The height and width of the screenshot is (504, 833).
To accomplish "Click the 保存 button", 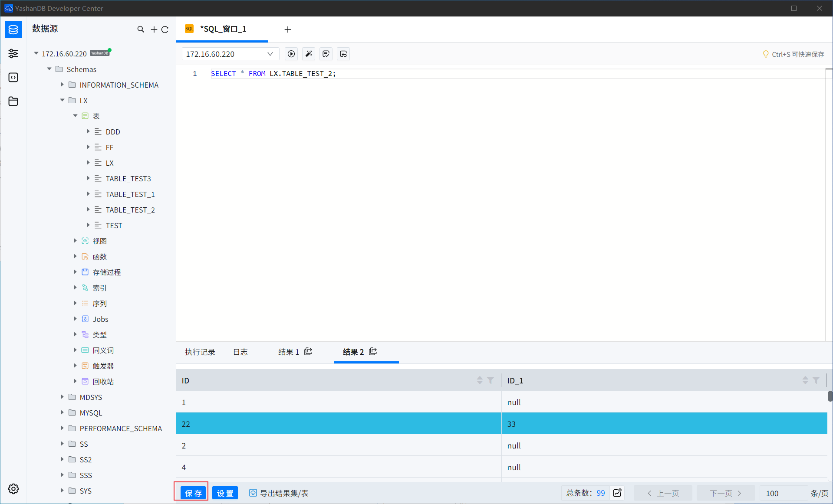I will [193, 493].
